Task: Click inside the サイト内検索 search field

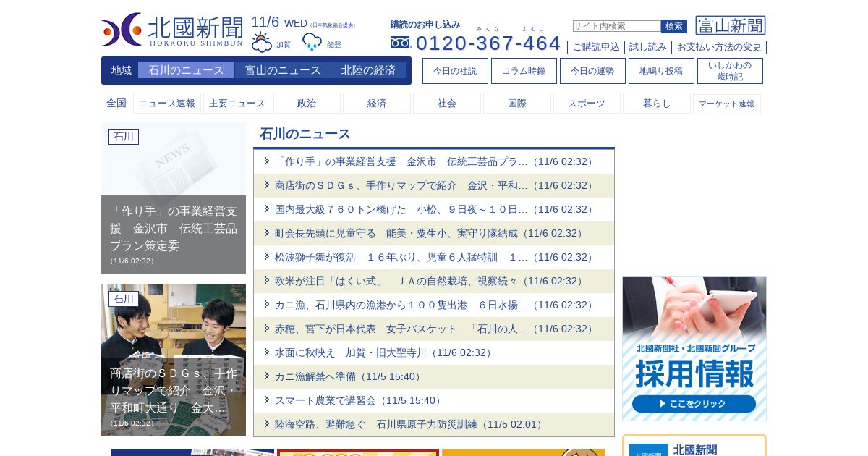Action: coord(617,26)
